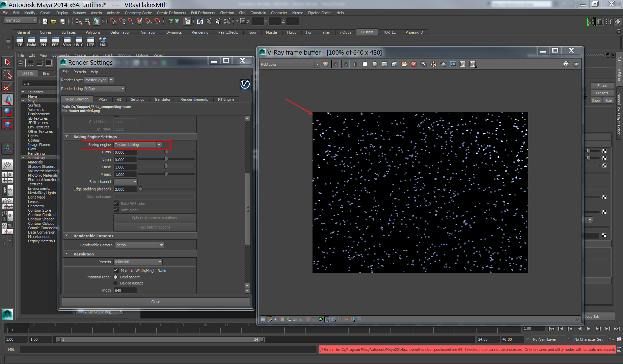Switch to alpha channel white circle icon
The height and width of the screenshot is (364, 623).
365,64
